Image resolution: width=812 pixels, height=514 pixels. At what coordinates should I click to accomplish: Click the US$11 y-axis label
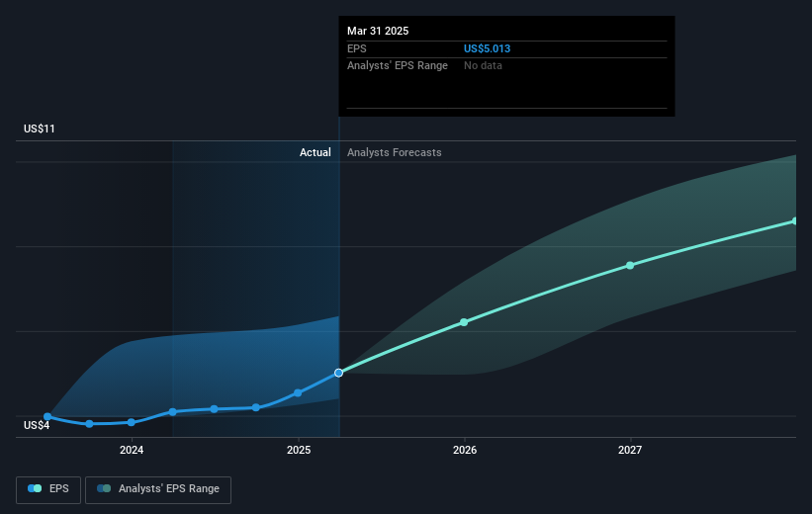pyautogui.click(x=40, y=128)
